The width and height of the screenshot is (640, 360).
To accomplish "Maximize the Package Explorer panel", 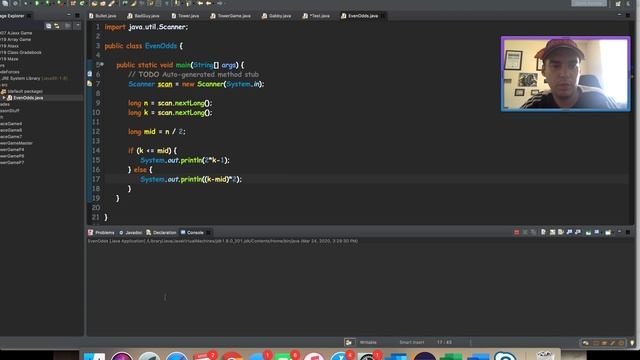I will click(78, 16).
